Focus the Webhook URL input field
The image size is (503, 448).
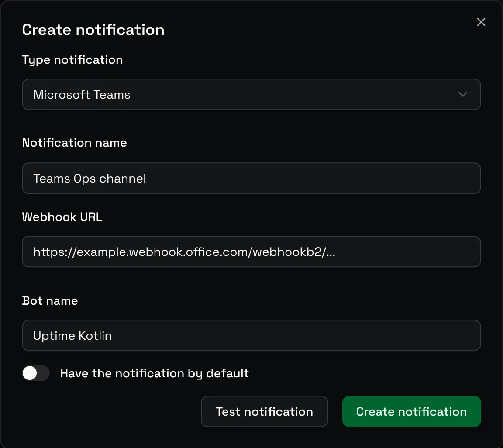tap(251, 252)
